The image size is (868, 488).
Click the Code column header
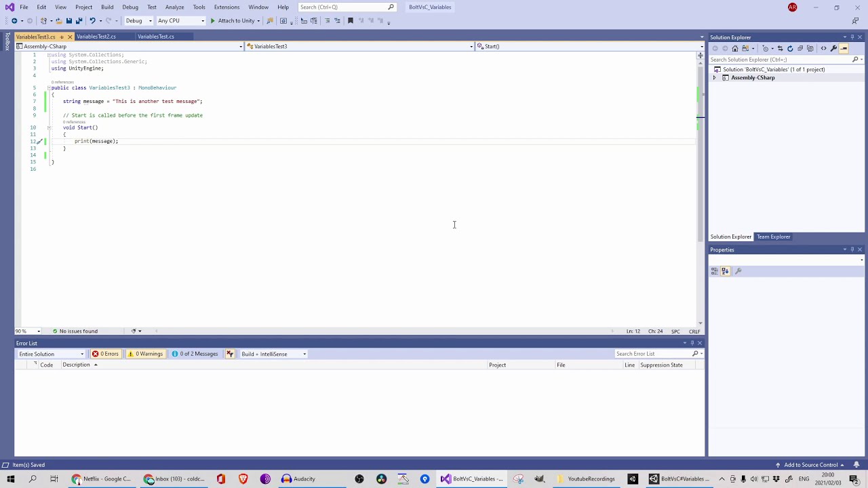click(x=46, y=365)
